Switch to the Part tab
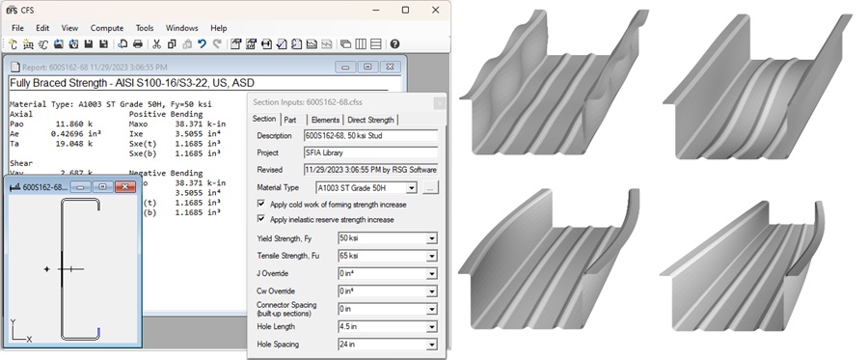 (x=290, y=120)
